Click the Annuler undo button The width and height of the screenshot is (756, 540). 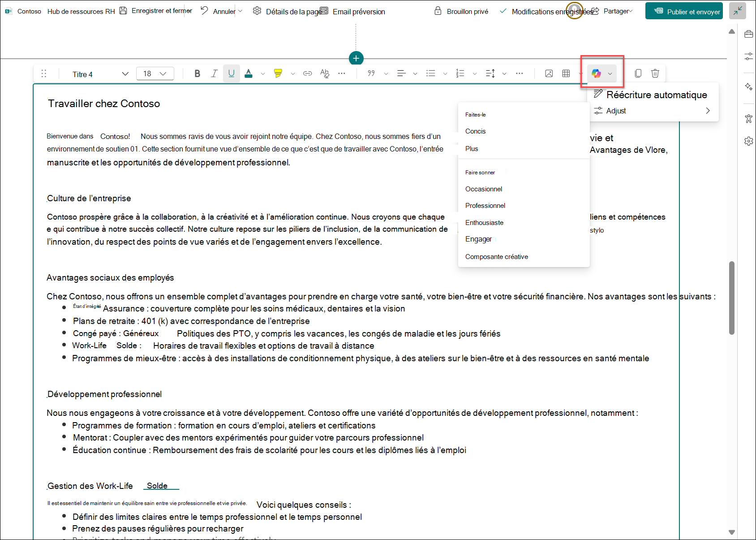point(218,11)
